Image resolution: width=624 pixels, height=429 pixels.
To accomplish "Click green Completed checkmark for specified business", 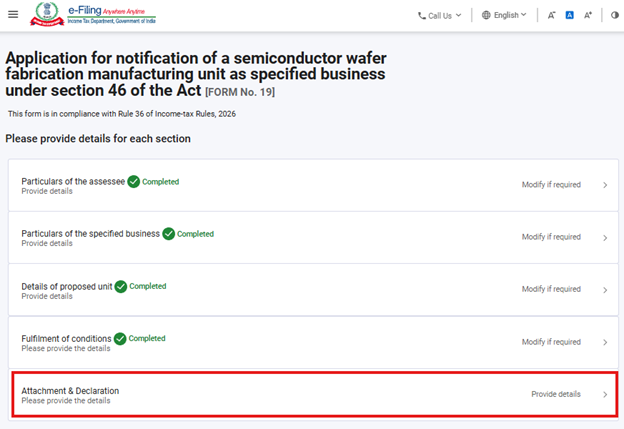I will (x=168, y=234).
